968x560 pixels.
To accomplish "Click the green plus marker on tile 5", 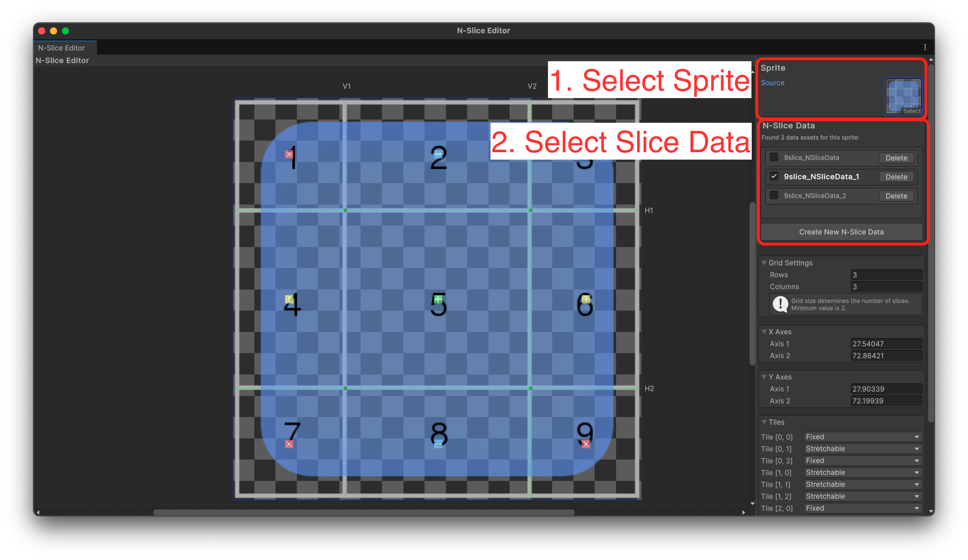I will 438,299.
